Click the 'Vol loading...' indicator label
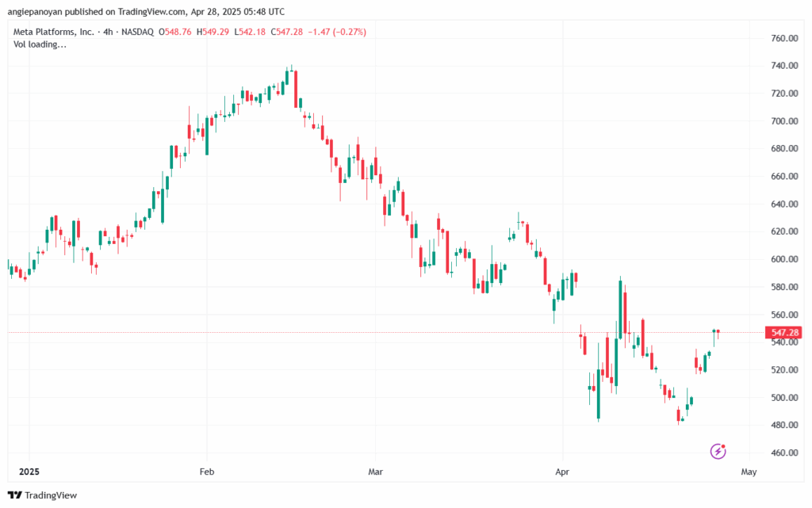Viewport: 812px width, 508px height. tap(40, 44)
